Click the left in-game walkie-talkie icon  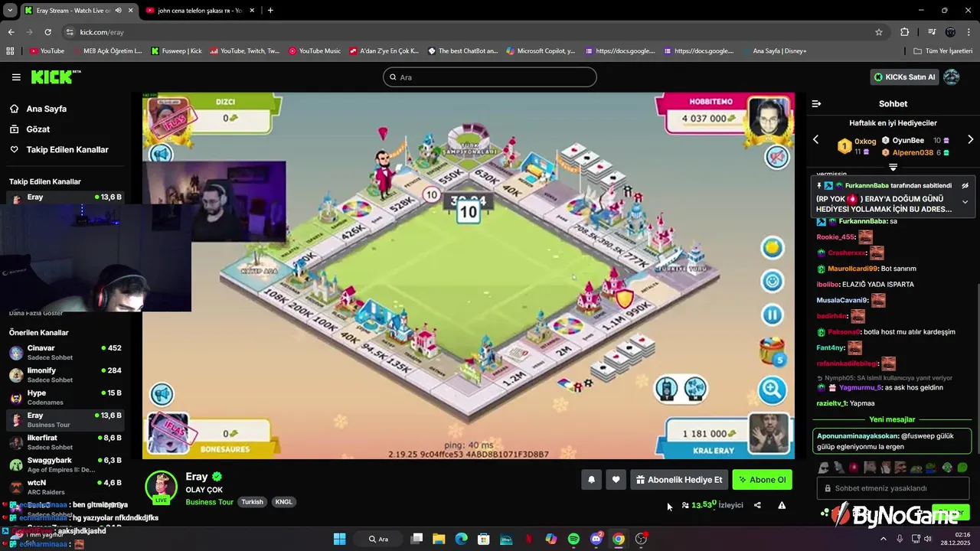[x=666, y=389]
